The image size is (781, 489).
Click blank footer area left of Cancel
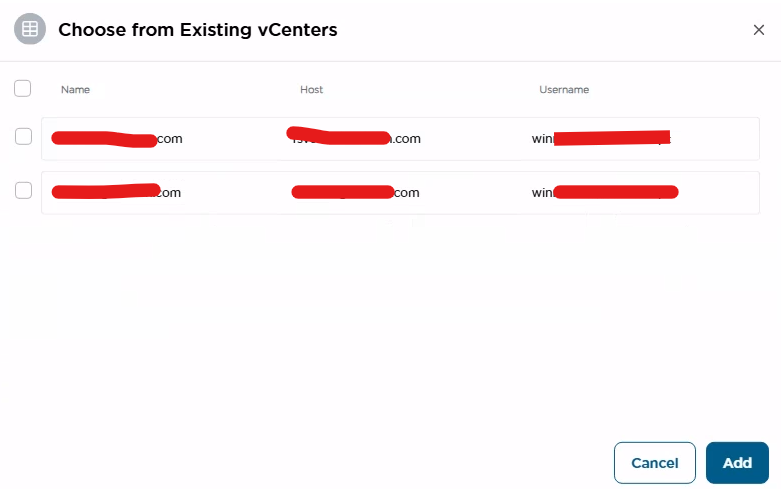point(300,463)
